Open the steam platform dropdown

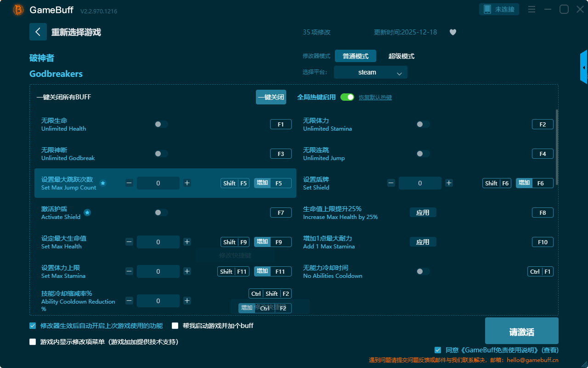tap(370, 72)
